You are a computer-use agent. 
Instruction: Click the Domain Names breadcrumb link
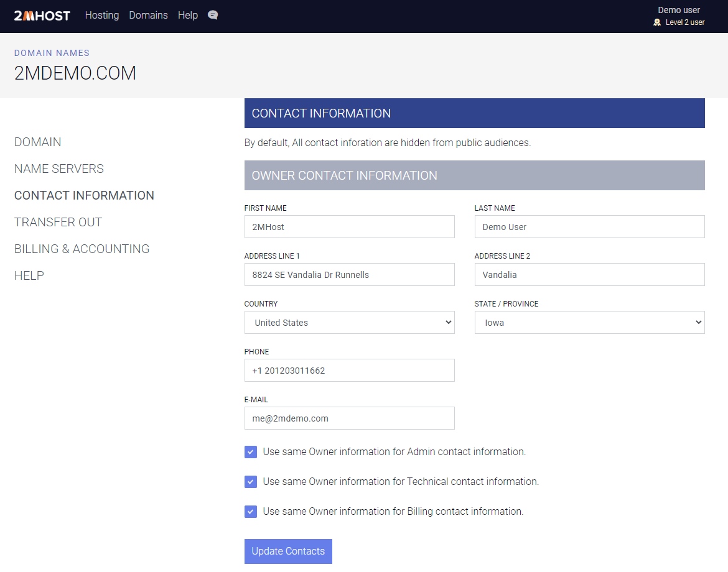pos(52,53)
